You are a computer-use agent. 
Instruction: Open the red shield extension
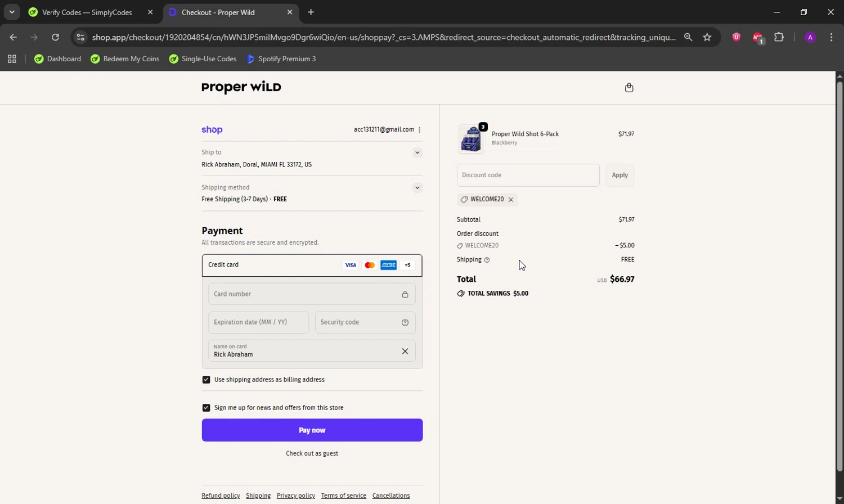coord(736,37)
